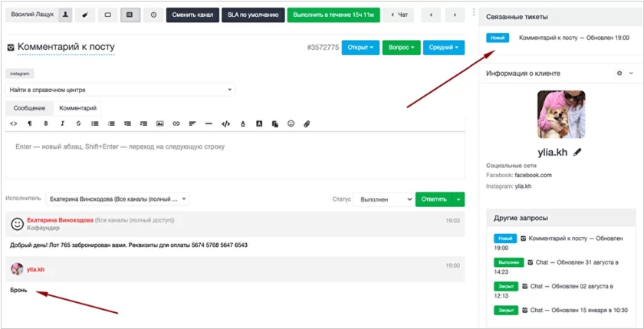Open the Ответить button arrow menu
This screenshot has width=644, height=329.
tap(458, 199)
